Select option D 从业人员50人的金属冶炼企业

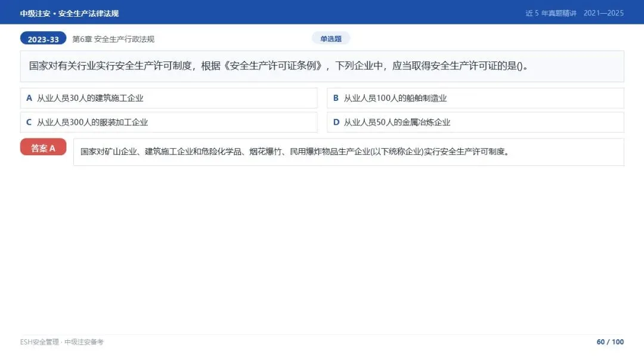(x=476, y=122)
